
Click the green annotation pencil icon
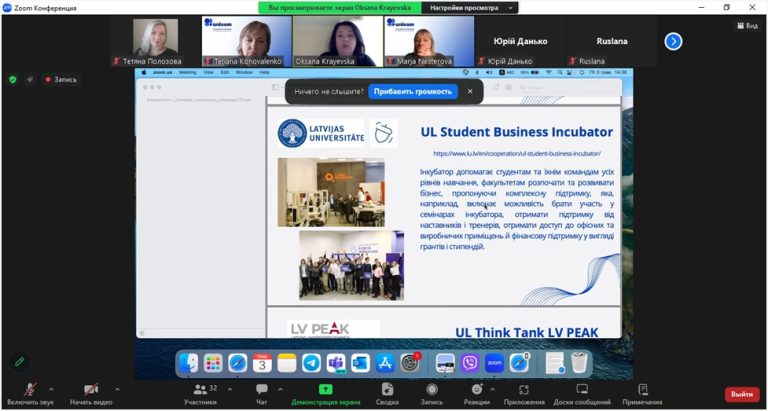point(19,362)
